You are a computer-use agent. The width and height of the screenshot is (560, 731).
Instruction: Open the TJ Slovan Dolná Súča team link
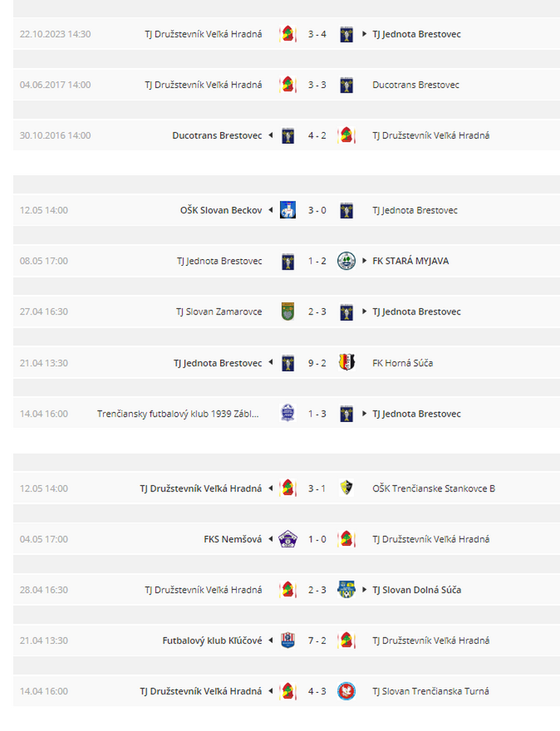tap(417, 590)
